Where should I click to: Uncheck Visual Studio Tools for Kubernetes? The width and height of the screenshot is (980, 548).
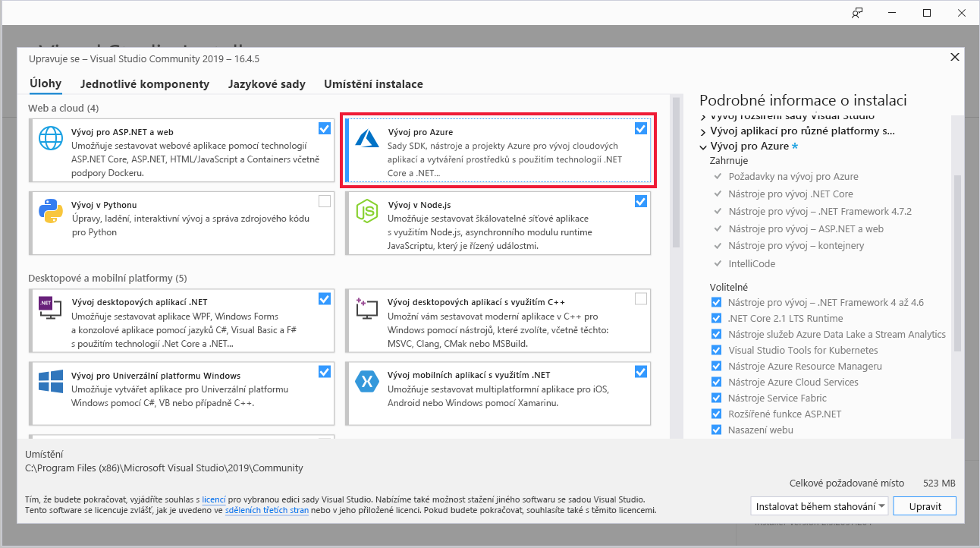pos(716,350)
